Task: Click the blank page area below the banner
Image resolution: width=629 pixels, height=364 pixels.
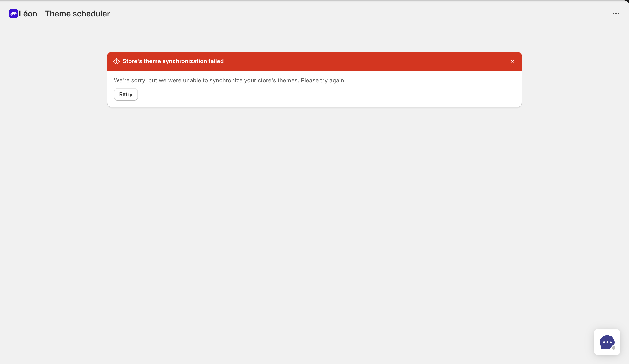Action: (x=314, y=212)
